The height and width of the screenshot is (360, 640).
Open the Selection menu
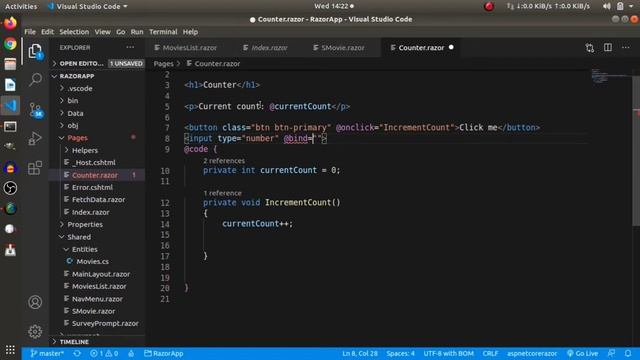click(74, 32)
